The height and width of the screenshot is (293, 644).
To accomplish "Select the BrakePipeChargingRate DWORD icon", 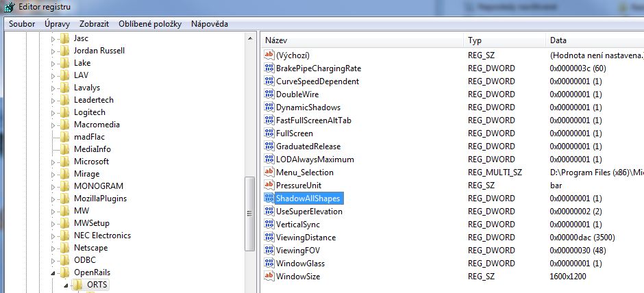I will [x=269, y=68].
